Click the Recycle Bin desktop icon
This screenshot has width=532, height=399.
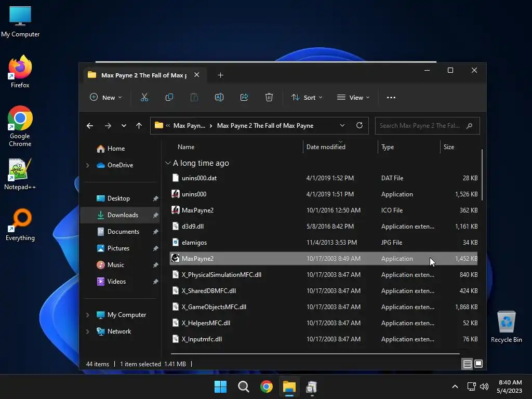(x=506, y=327)
